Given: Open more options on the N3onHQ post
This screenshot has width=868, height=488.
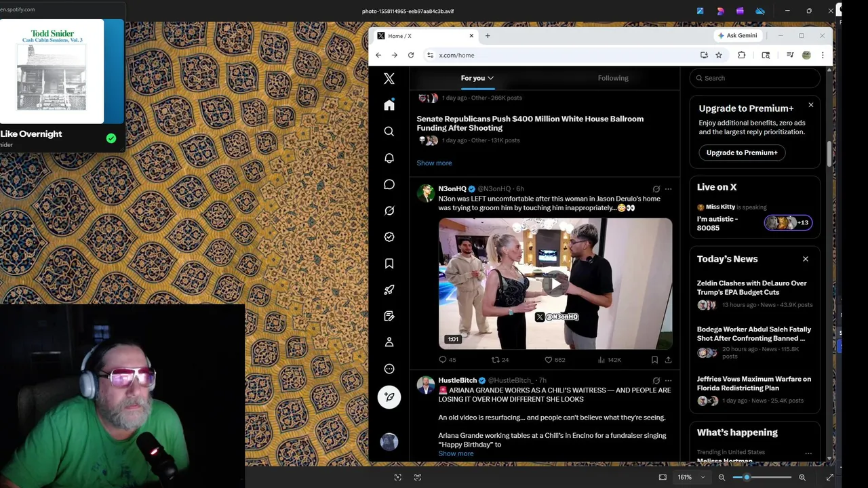Looking at the screenshot, I should pyautogui.click(x=669, y=189).
